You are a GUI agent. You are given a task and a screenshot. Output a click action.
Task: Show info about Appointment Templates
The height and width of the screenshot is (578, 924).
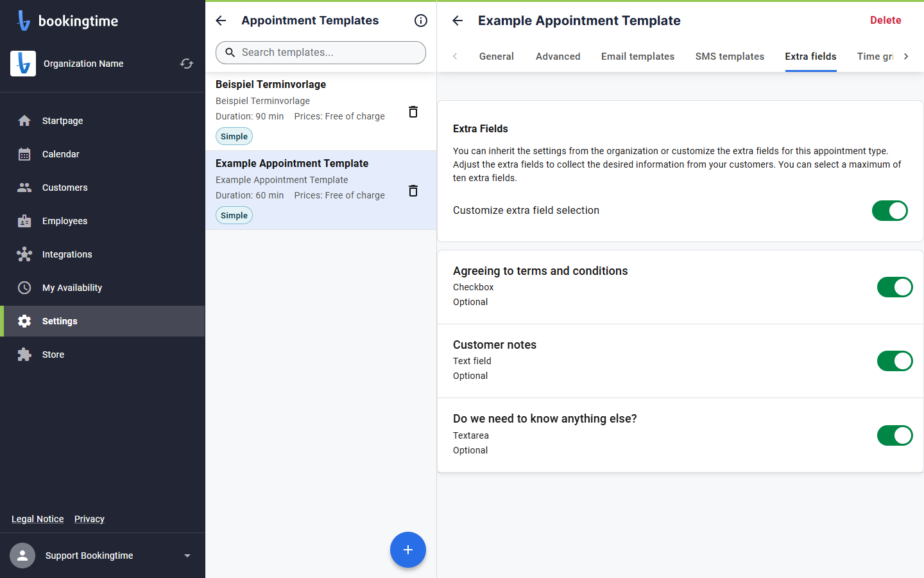pyautogui.click(x=421, y=21)
